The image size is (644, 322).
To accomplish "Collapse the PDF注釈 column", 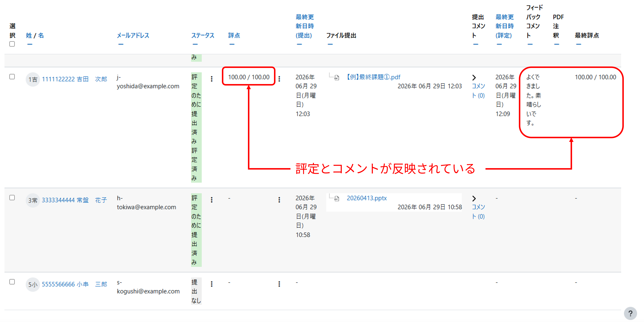I will [556, 44].
